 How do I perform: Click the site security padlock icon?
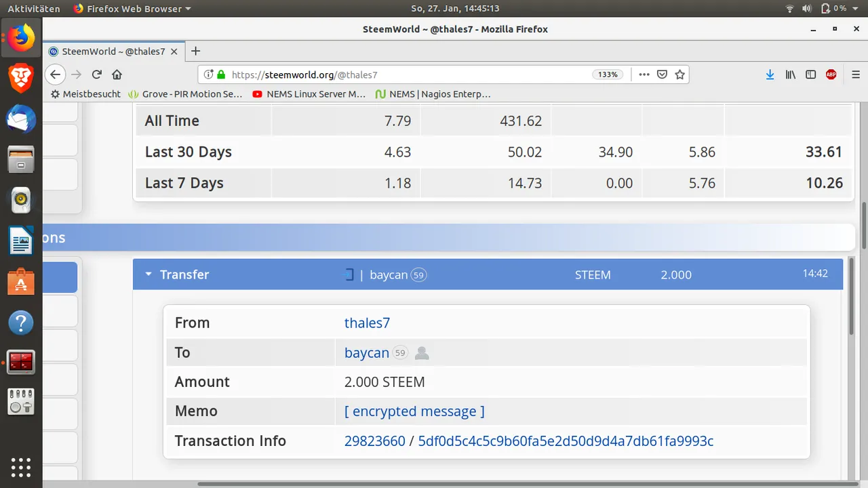(x=220, y=75)
